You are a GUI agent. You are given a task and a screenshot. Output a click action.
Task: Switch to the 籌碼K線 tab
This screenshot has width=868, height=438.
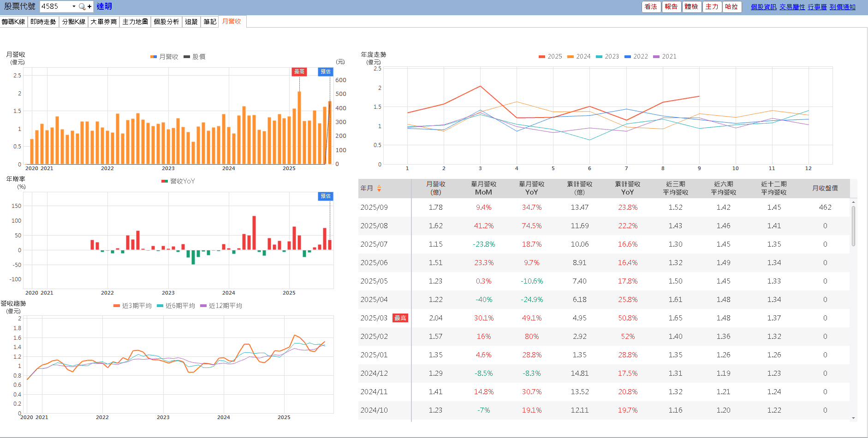click(x=13, y=22)
